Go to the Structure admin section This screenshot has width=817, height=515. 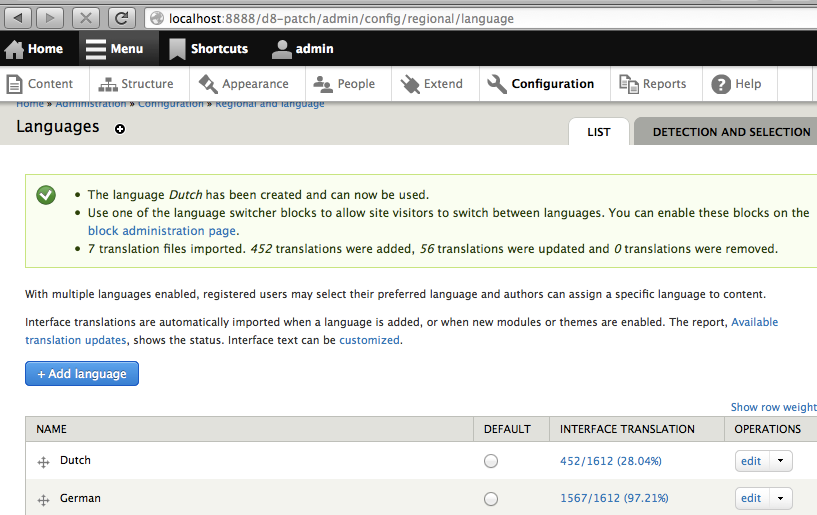pos(140,84)
